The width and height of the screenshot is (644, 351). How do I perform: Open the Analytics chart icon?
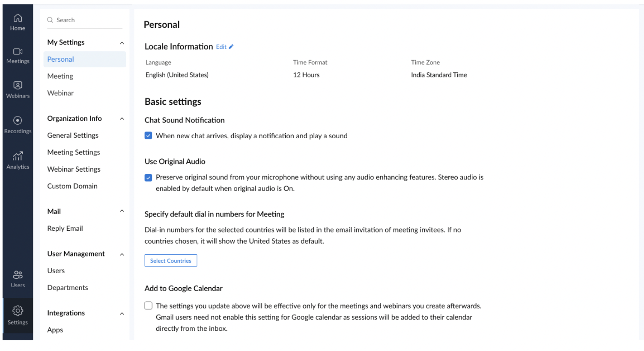[x=18, y=156]
